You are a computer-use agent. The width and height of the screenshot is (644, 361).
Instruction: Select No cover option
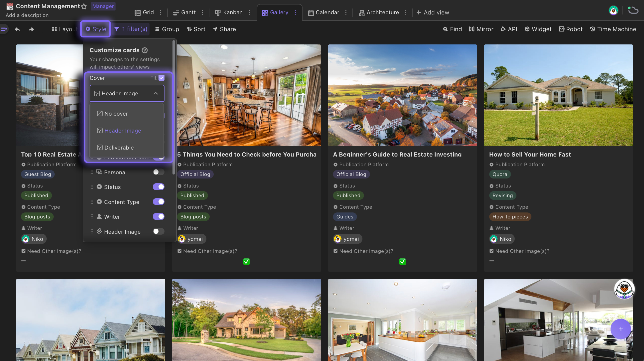coord(127,114)
